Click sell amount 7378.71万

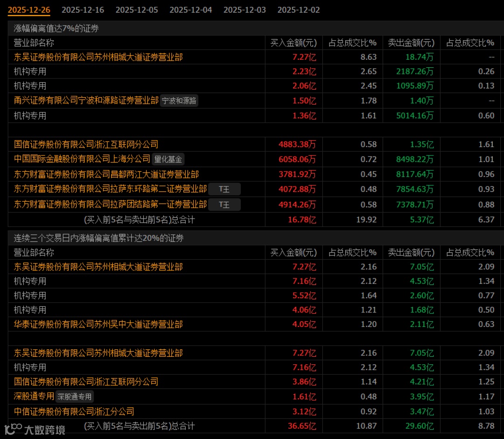(415, 205)
